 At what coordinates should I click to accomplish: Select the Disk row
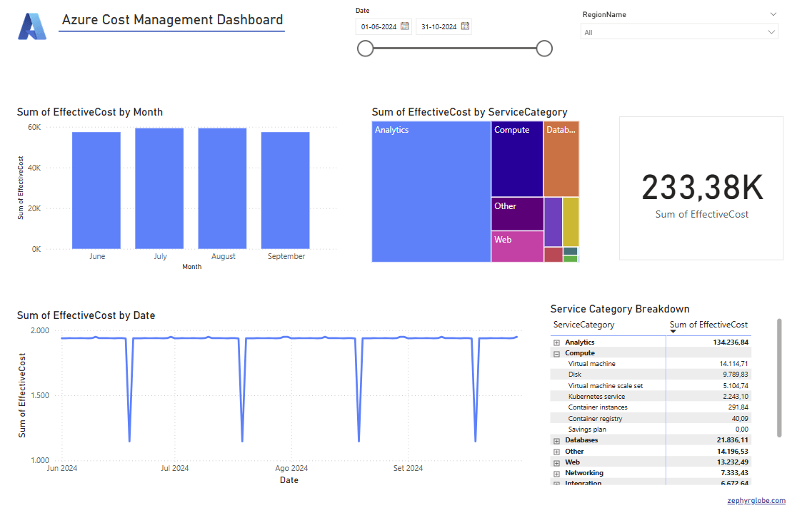(651, 375)
